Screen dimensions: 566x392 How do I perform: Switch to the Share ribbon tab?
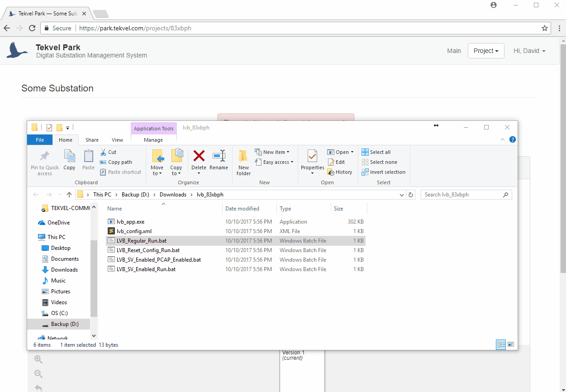point(92,140)
